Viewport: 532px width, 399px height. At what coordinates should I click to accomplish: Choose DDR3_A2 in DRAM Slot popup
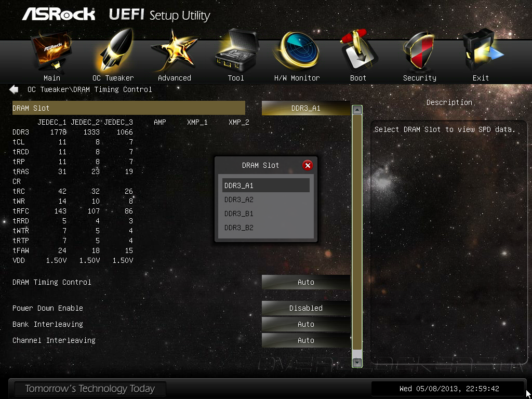(x=265, y=199)
